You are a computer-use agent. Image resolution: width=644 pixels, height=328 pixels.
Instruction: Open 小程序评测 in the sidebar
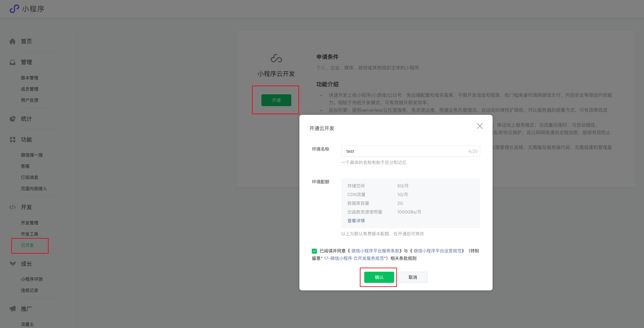(32, 279)
